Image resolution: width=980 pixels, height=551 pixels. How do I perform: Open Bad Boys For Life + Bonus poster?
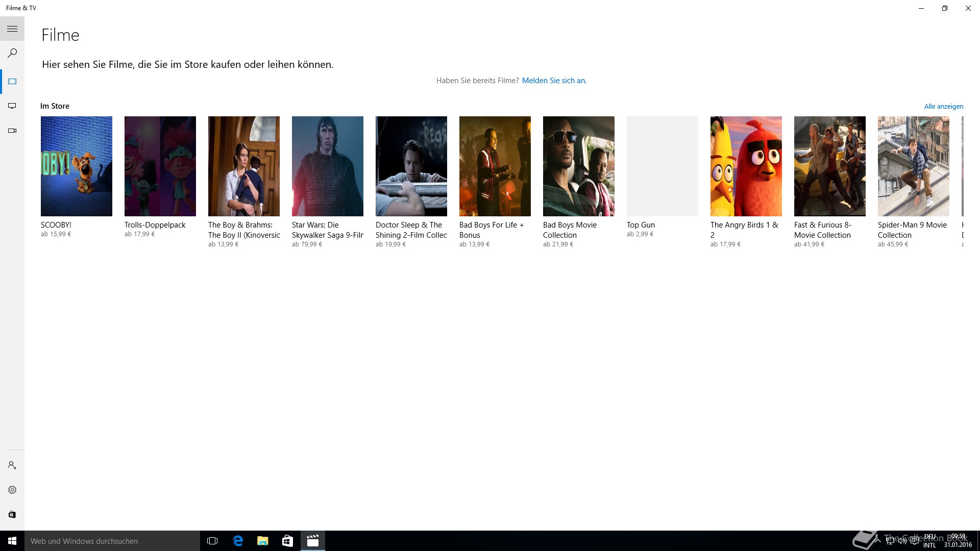click(x=495, y=166)
